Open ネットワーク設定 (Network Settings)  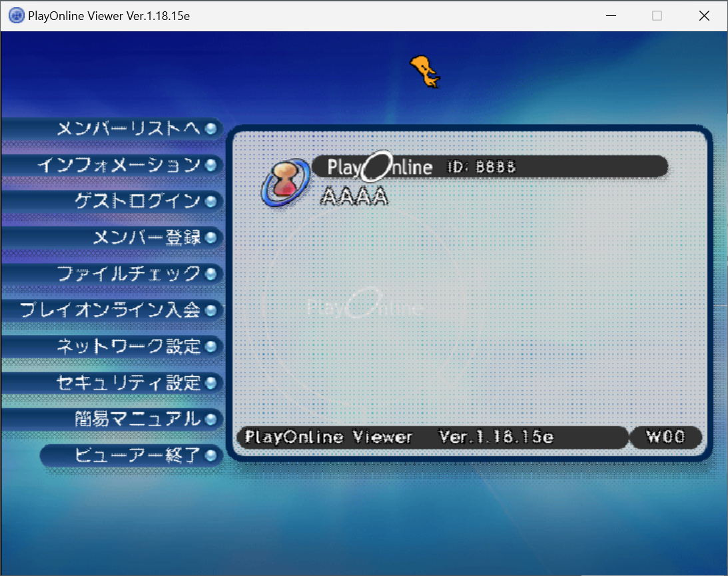129,346
